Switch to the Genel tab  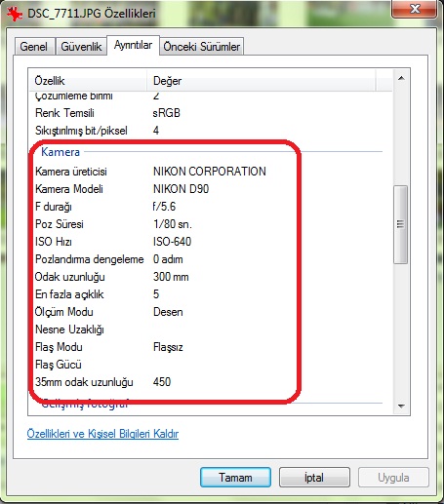(x=34, y=47)
